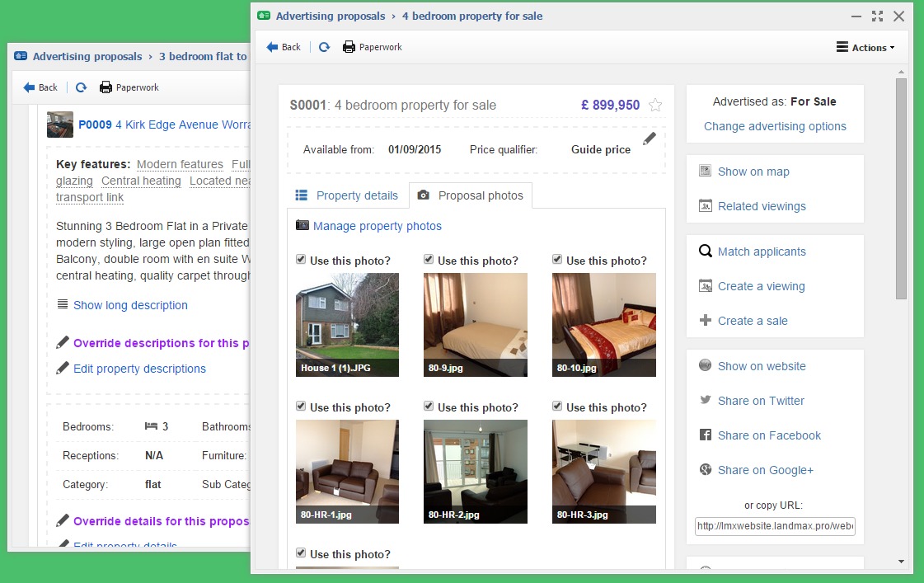The height and width of the screenshot is (583, 924).
Task: Click the Google+ share icon
Action: tap(705, 470)
